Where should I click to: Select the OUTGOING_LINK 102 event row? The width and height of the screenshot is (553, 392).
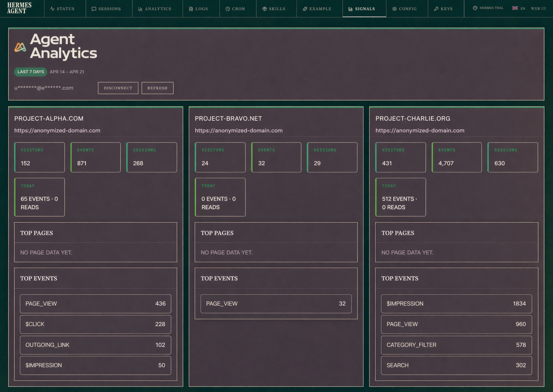pyautogui.click(x=95, y=345)
